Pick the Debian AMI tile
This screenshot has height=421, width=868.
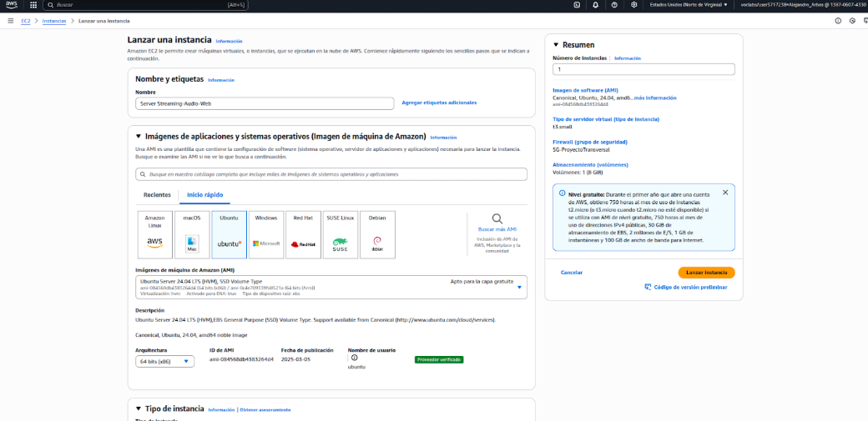[x=376, y=234]
